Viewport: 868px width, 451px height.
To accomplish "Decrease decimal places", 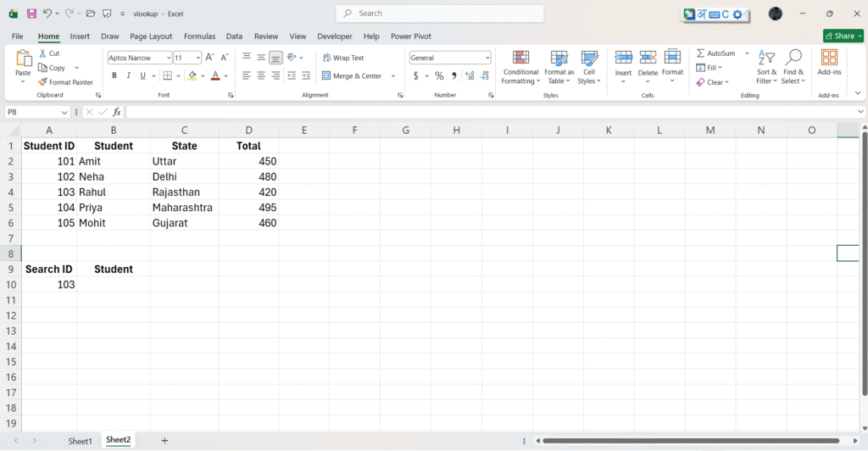I will 485,75.
